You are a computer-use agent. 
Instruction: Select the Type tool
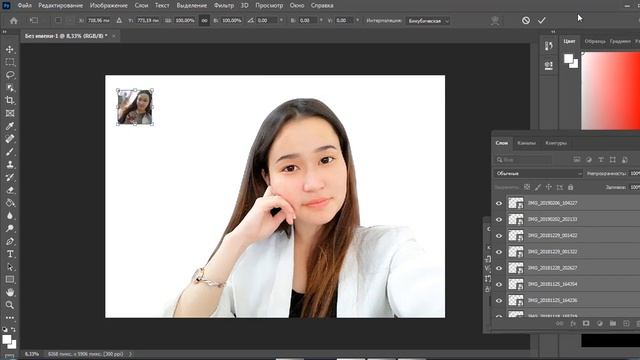[10, 254]
